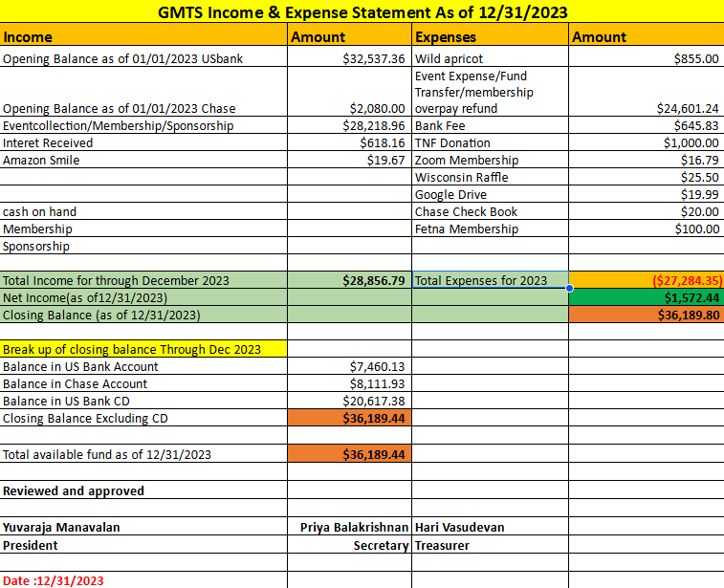Viewport: 724px width, 588px height.
Task: Select 'Balance in US Bank Account' cell
Action: [143, 366]
